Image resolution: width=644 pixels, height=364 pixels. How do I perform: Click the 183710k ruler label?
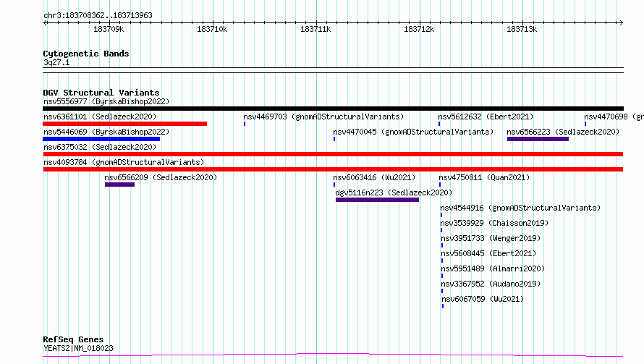(x=212, y=29)
